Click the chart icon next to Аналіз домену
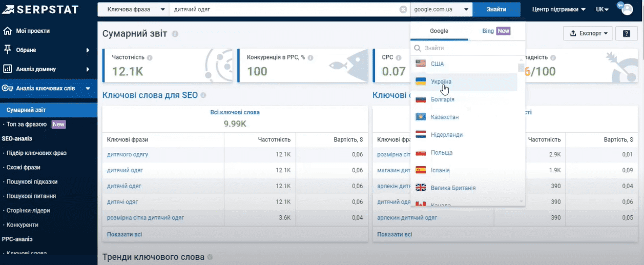This screenshot has width=644, height=265. coord(8,69)
